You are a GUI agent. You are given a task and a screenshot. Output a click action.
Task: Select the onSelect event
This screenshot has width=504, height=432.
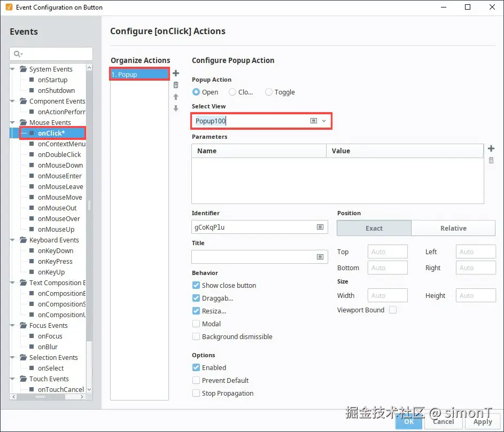tap(51, 368)
